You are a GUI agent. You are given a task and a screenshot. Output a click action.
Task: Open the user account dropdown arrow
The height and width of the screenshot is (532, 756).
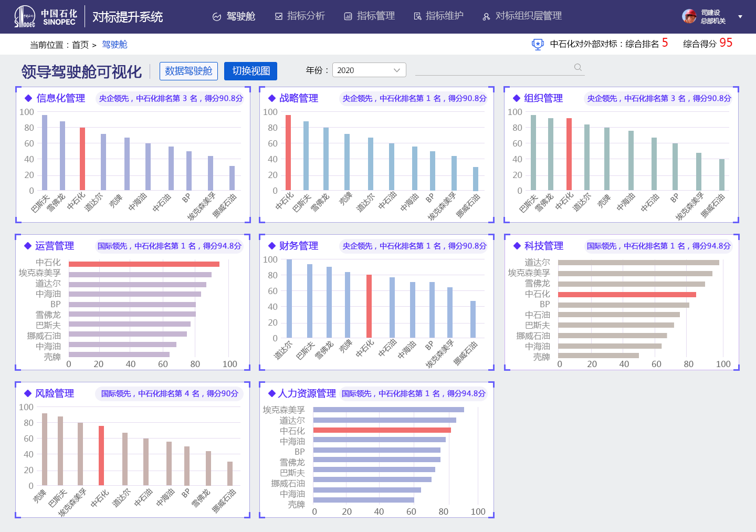click(740, 17)
